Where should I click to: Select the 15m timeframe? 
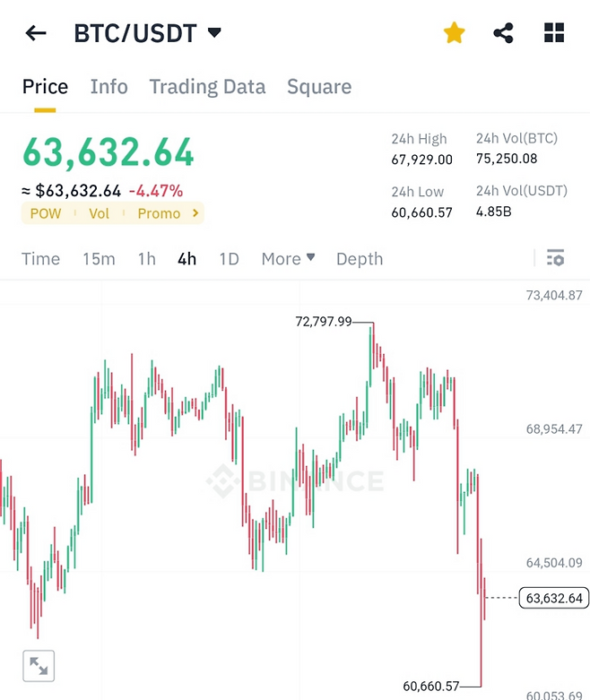[x=99, y=259]
